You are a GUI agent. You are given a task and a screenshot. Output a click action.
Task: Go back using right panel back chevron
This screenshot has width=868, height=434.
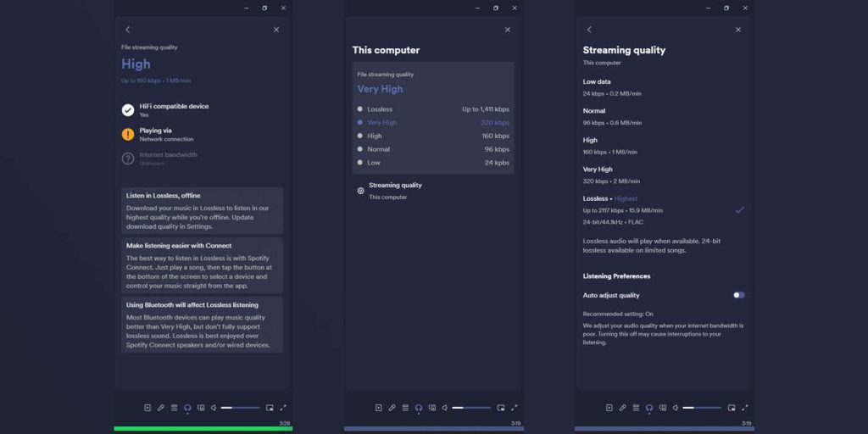click(589, 30)
